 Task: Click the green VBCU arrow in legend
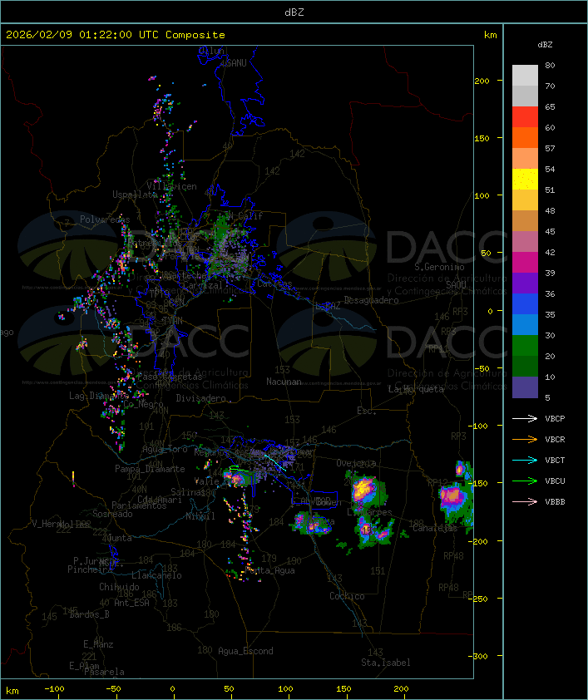point(525,481)
